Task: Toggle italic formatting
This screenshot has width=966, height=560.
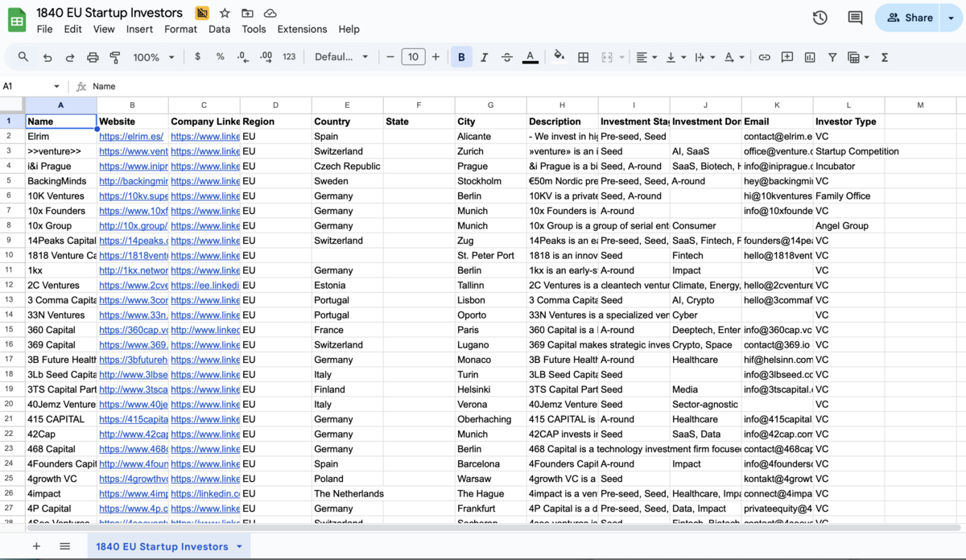Action: [484, 57]
